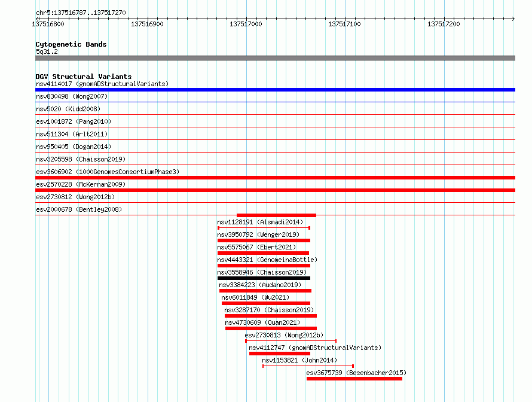This screenshot has width=532, height=402.
Task: Open variant nsv3287170 (Chaisson2019)
Action: pyautogui.click(x=269, y=310)
